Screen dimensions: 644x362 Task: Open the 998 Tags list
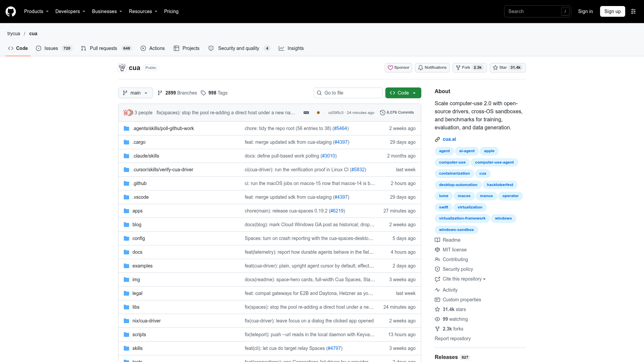(x=214, y=93)
